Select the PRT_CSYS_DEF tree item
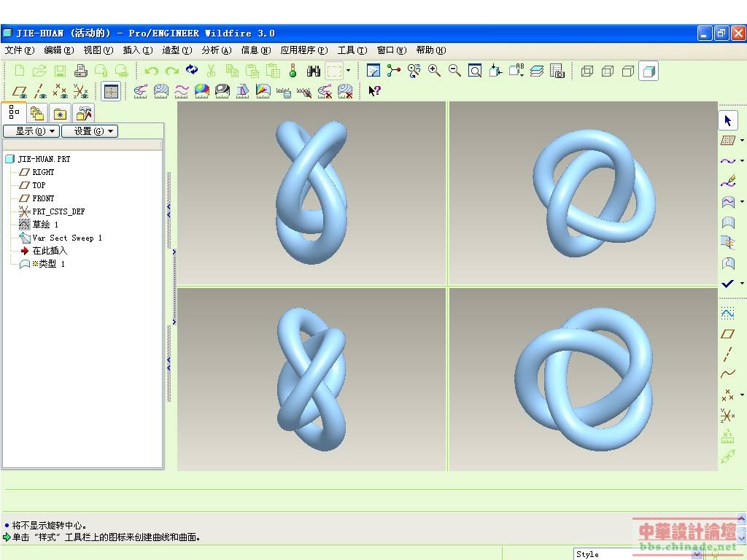 click(58, 211)
